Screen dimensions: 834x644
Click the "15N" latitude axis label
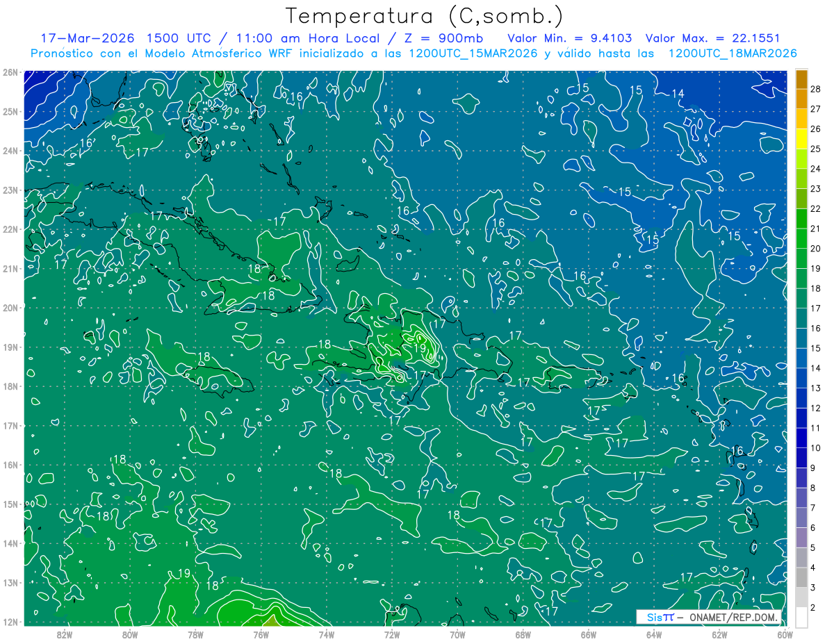(10, 504)
